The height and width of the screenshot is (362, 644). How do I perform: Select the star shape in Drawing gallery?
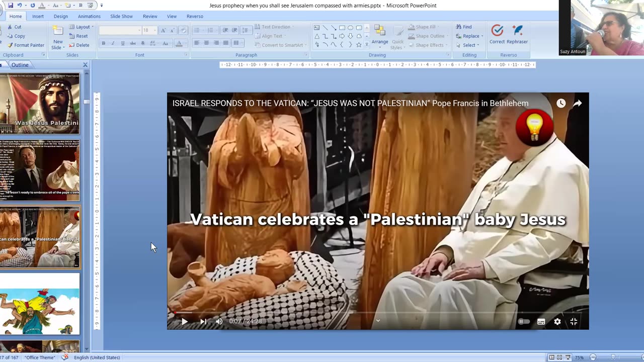359,45
